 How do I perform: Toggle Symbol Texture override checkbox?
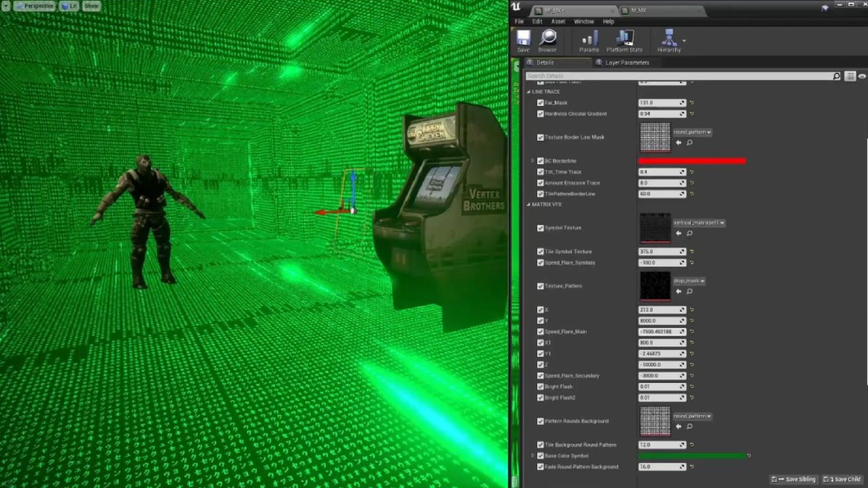click(540, 228)
